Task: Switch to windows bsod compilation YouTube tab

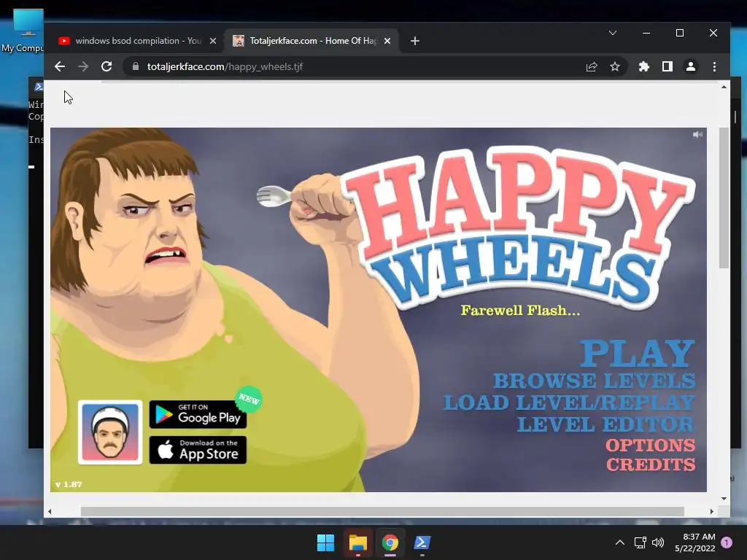Action: 138,41
